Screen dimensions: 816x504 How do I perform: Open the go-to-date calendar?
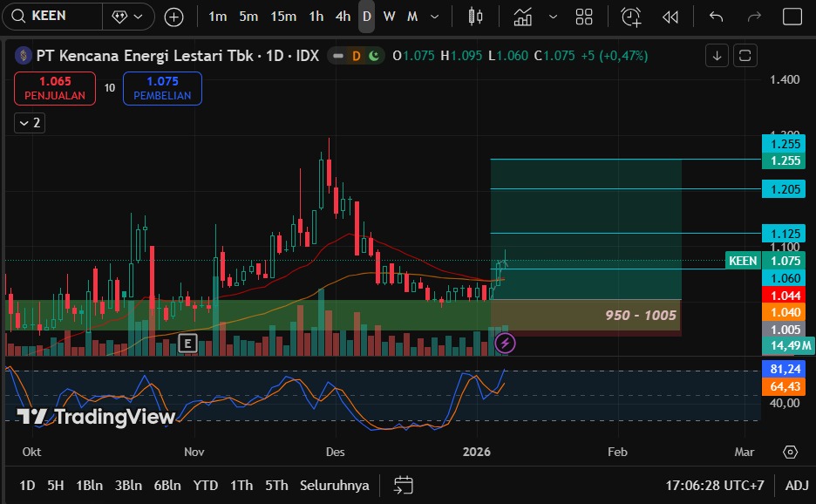[403, 485]
